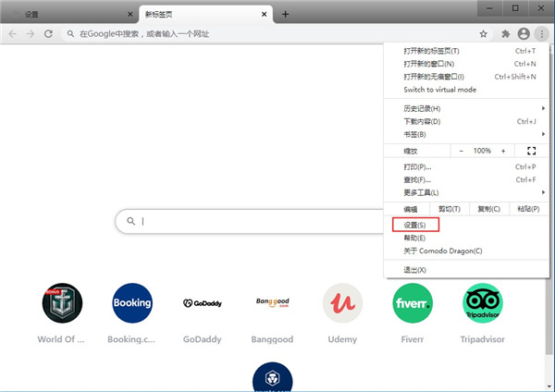
Task: Open the Fiverr shortcut icon
Action: point(412,303)
